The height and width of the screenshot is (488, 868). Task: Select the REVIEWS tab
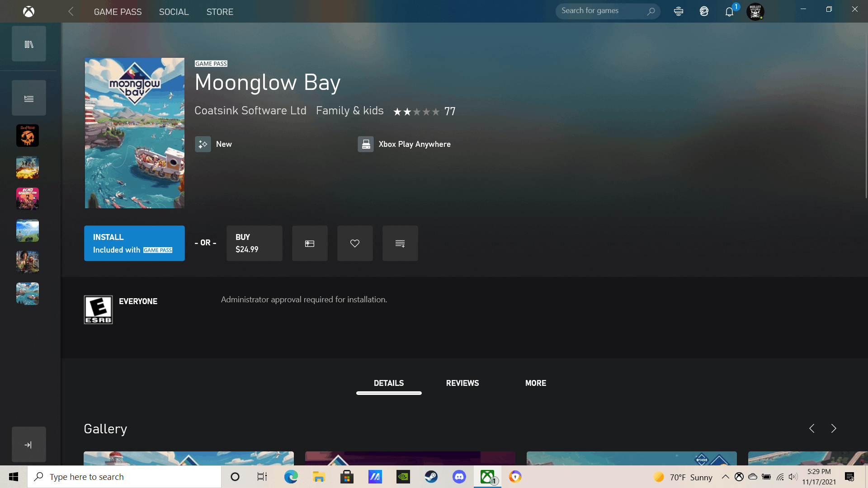point(462,383)
